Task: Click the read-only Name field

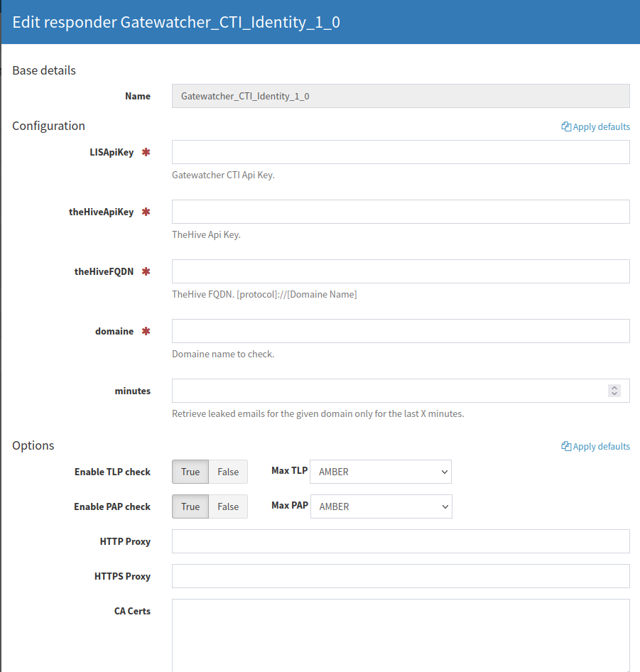Action: point(401,96)
